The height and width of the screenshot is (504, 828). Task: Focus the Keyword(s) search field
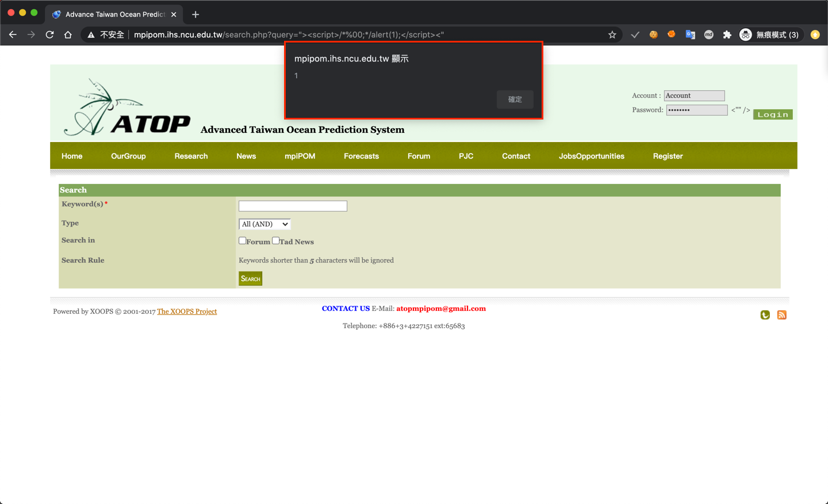click(x=293, y=206)
